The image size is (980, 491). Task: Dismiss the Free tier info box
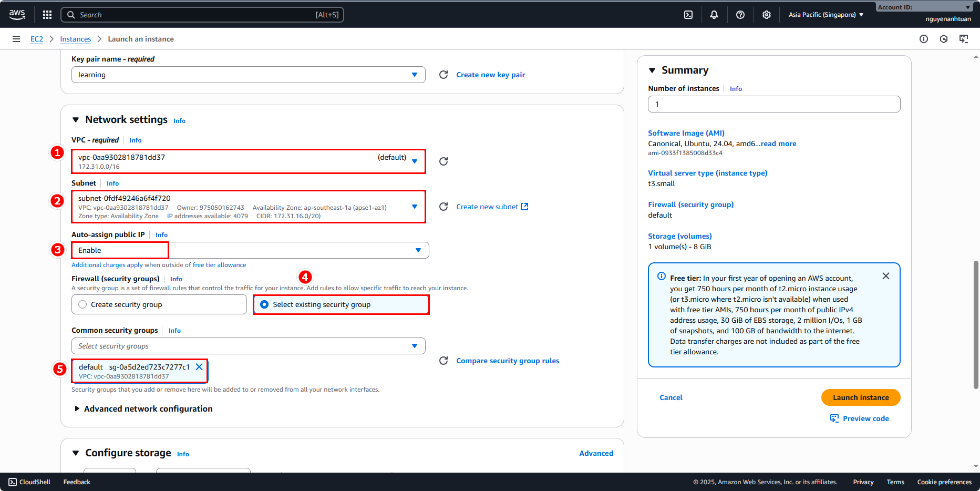coord(885,276)
